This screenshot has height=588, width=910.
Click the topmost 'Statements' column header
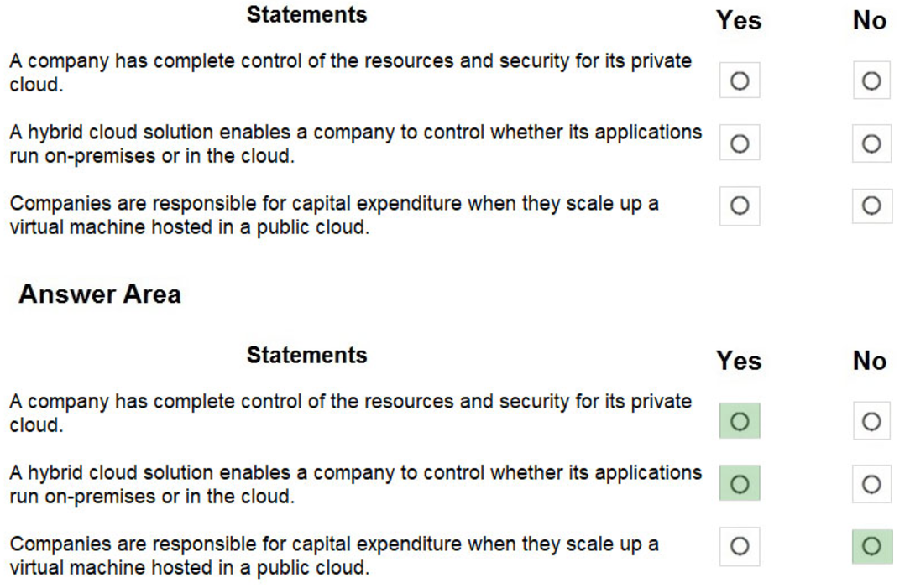(x=306, y=15)
